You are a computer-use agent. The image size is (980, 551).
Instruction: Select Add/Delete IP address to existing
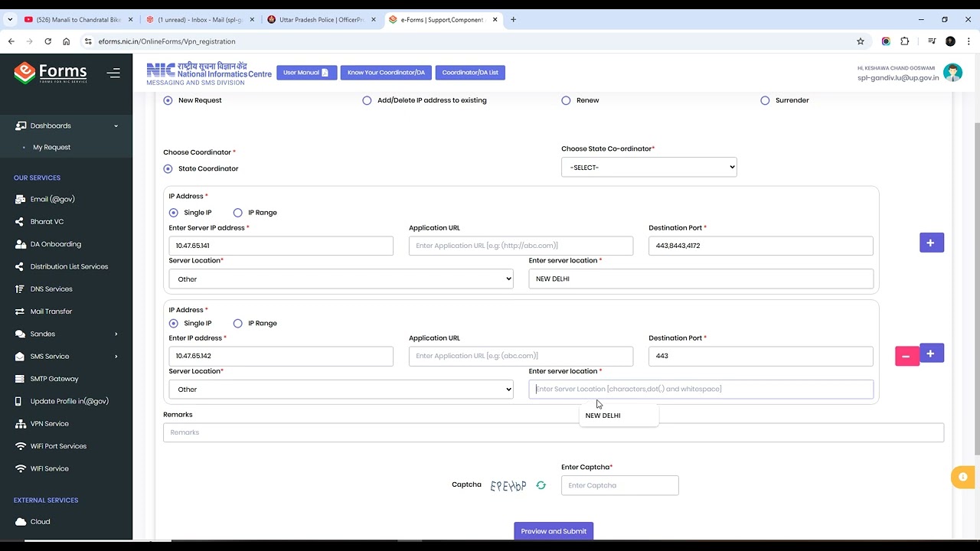point(367,100)
